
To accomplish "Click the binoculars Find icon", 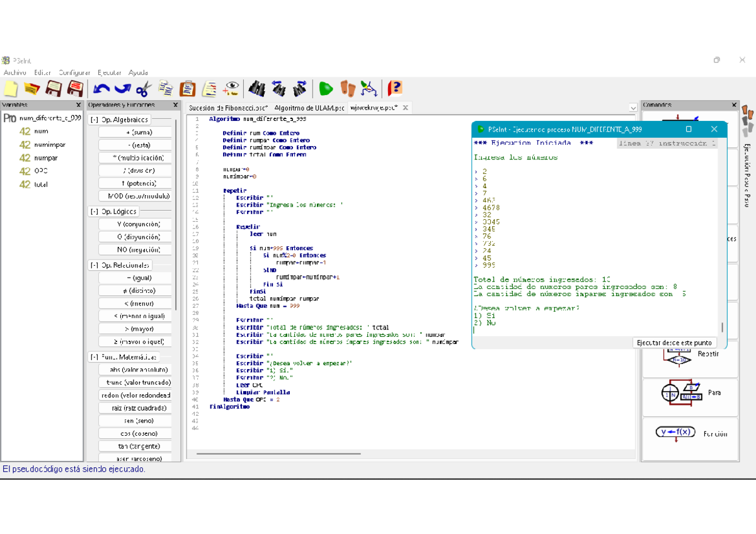I will point(256,88).
